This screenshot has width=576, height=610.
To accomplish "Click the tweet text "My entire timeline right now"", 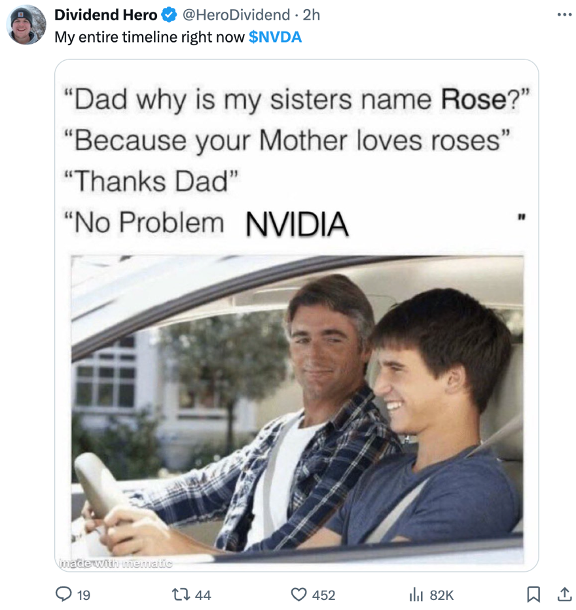I will pos(149,37).
